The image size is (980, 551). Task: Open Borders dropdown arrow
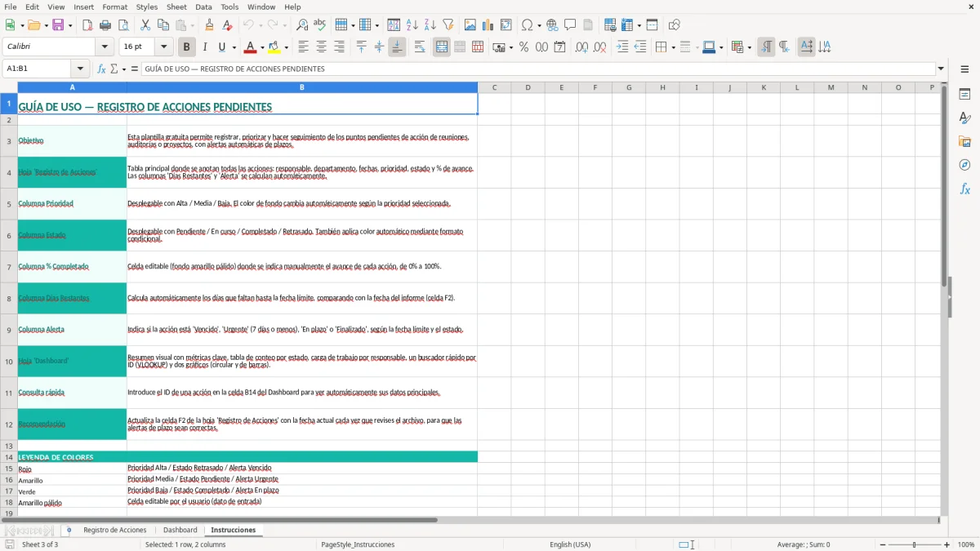(674, 47)
